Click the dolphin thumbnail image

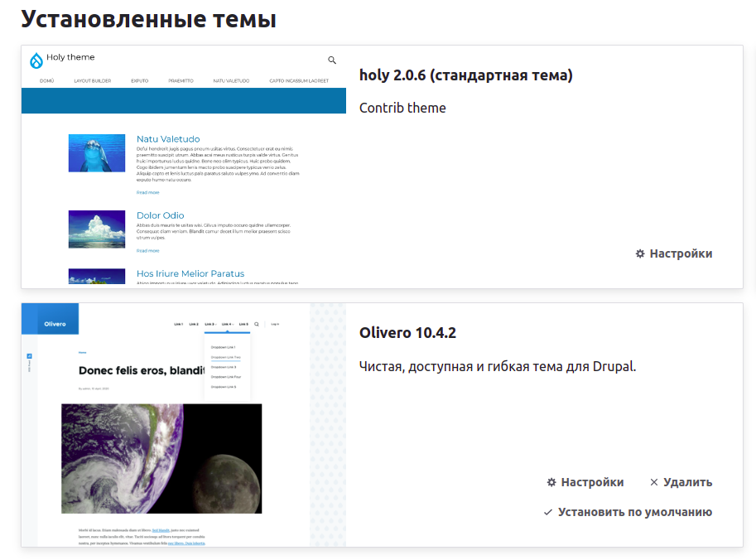coord(96,152)
